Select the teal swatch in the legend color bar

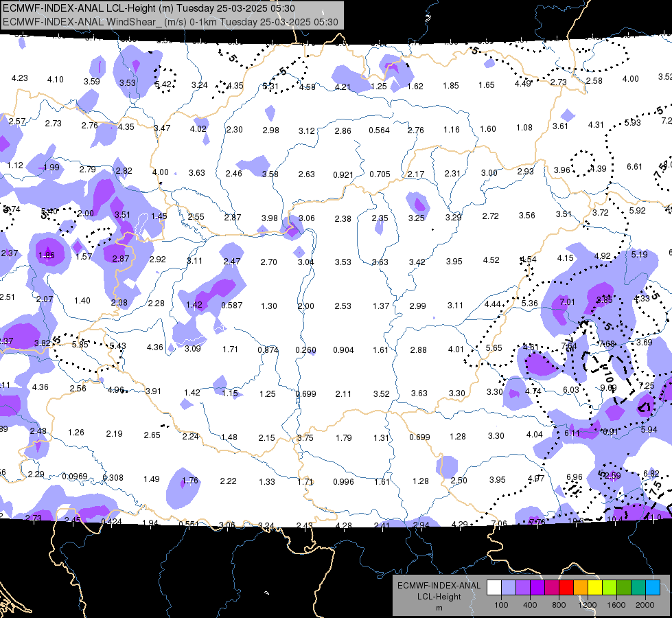[638, 588]
